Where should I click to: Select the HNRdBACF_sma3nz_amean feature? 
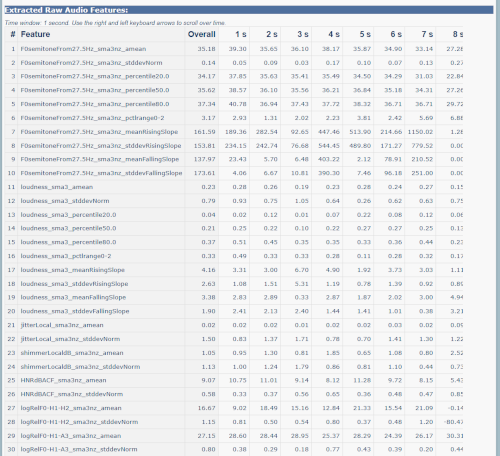tap(63, 381)
